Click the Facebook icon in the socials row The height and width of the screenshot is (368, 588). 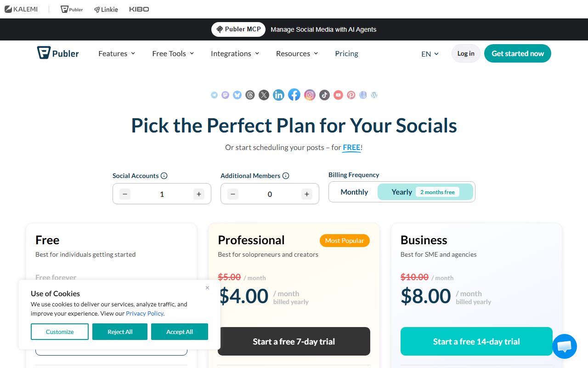(294, 95)
